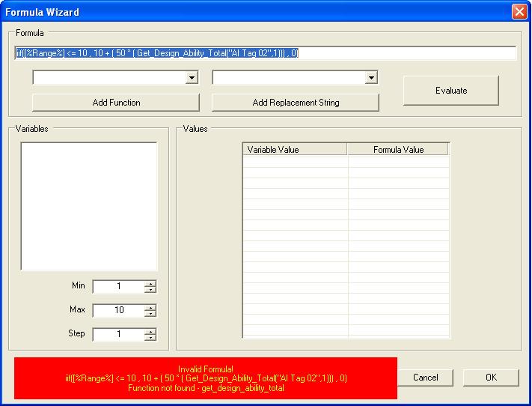Open the function selection dropdown

point(192,78)
